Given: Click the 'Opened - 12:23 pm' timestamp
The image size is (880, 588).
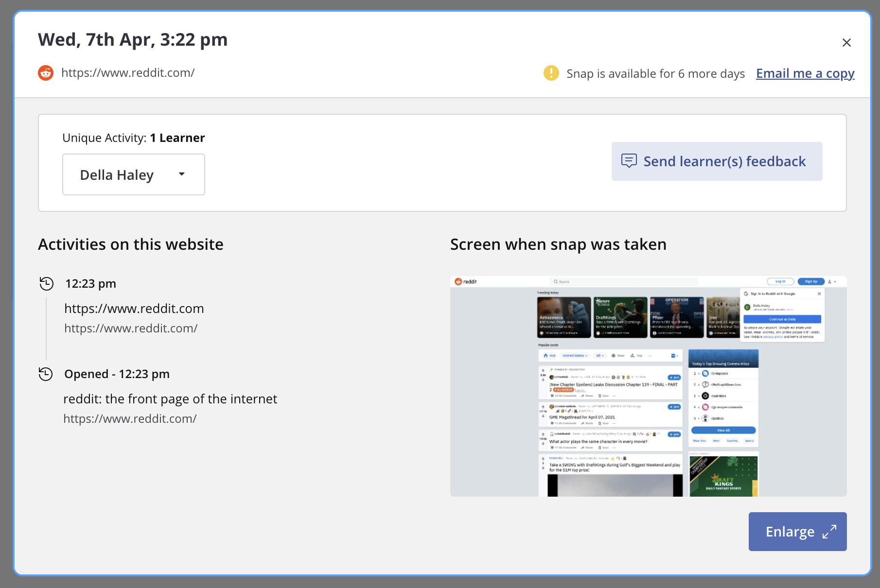Looking at the screenshot, I should 117,374.
